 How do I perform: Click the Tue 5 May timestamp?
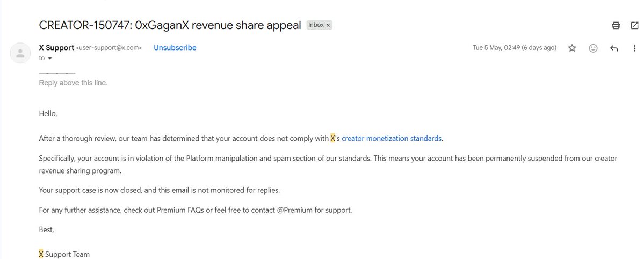515,48
